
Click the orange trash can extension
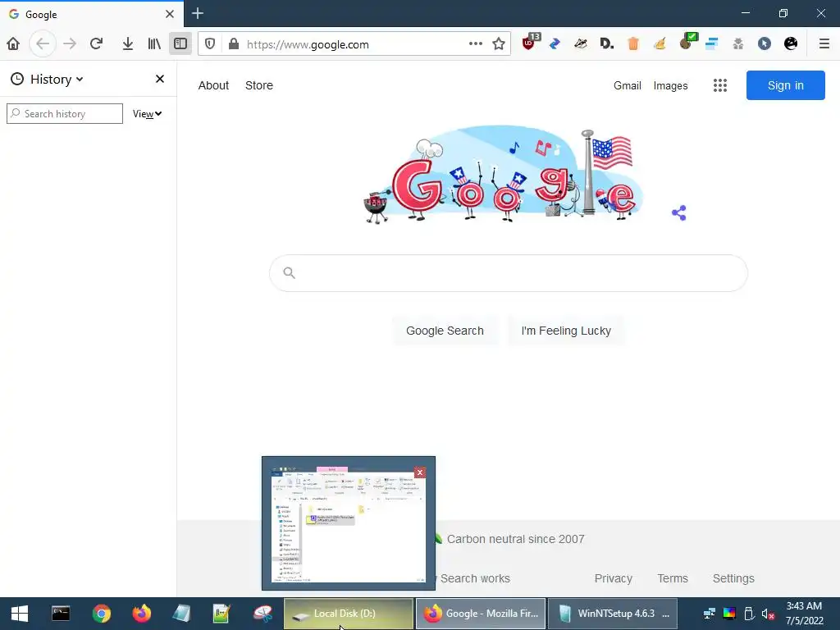(x=633, y=44)
